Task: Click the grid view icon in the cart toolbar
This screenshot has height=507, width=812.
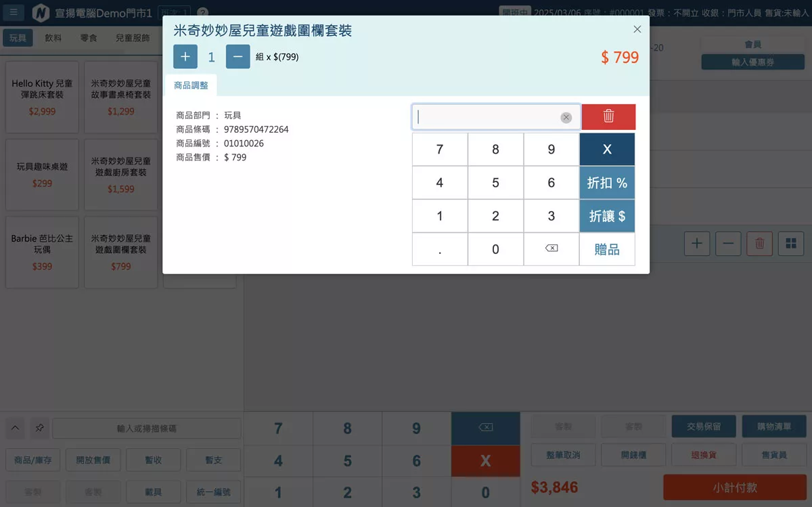Action: point(791,243)
